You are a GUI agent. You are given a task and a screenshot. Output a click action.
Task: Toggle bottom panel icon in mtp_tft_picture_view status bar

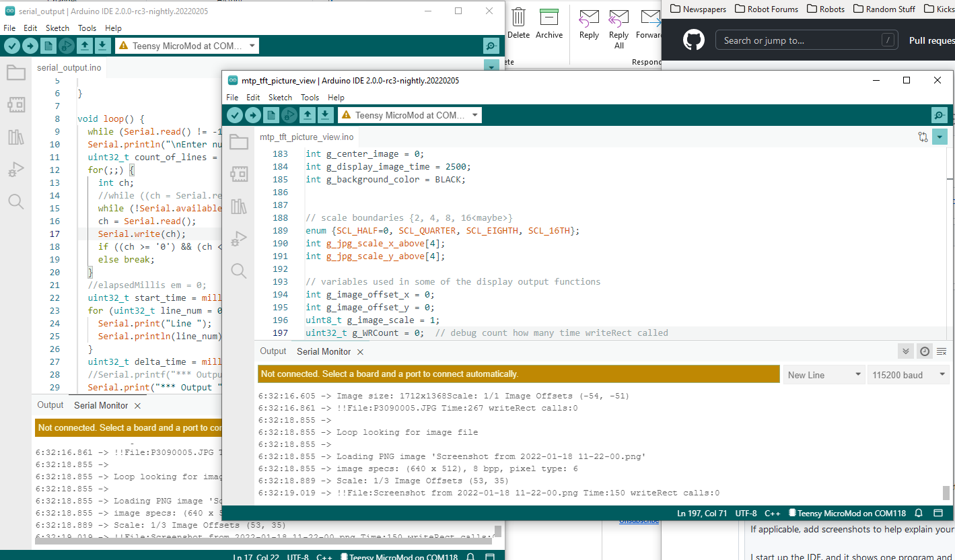click(939, 514)
